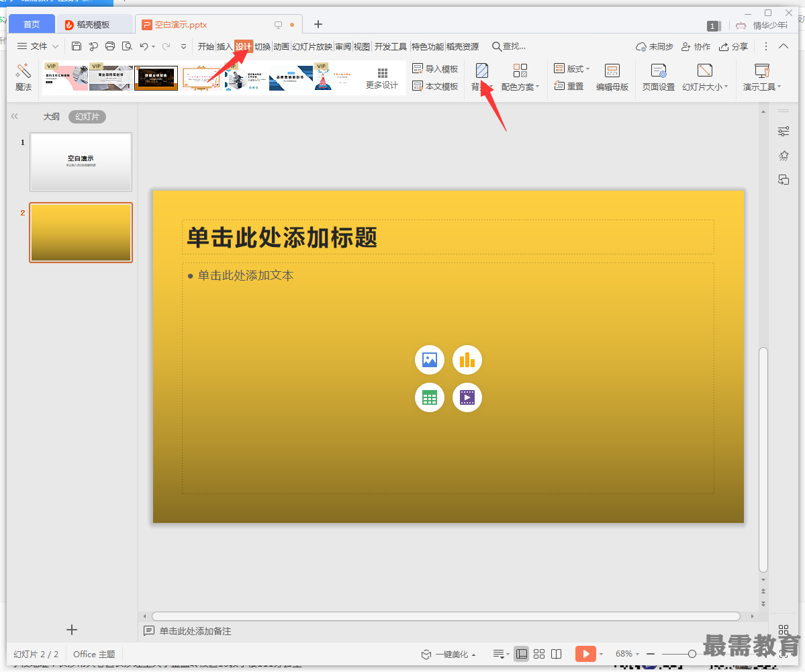Click zoom out minus button
This screenshot has width=805, height=672.
tap(651, 654)
